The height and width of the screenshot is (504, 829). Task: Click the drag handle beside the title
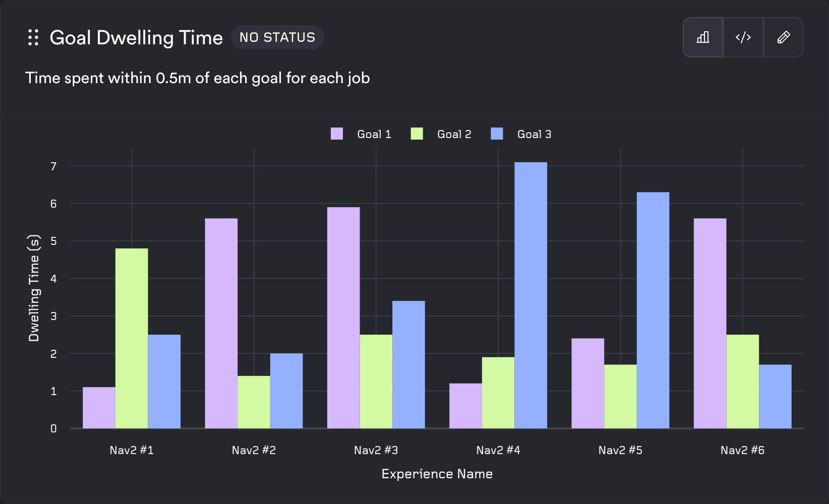pos(33,37)
